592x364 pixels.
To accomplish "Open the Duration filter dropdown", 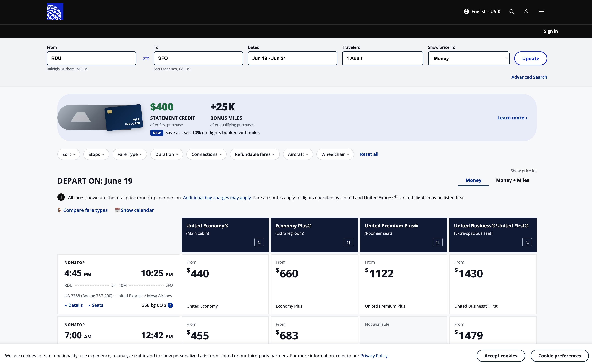I will click(167, 154).
